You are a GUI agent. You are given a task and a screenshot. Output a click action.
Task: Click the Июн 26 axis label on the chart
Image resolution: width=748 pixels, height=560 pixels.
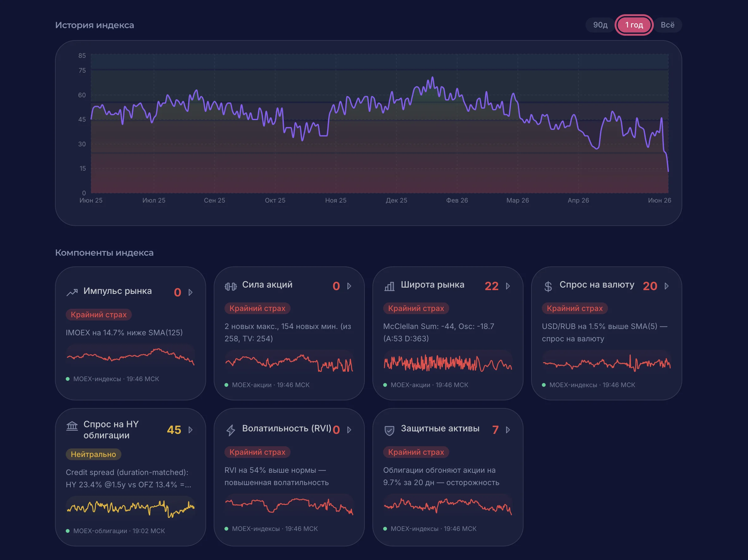pyautogui.click(x=659, y=200)
